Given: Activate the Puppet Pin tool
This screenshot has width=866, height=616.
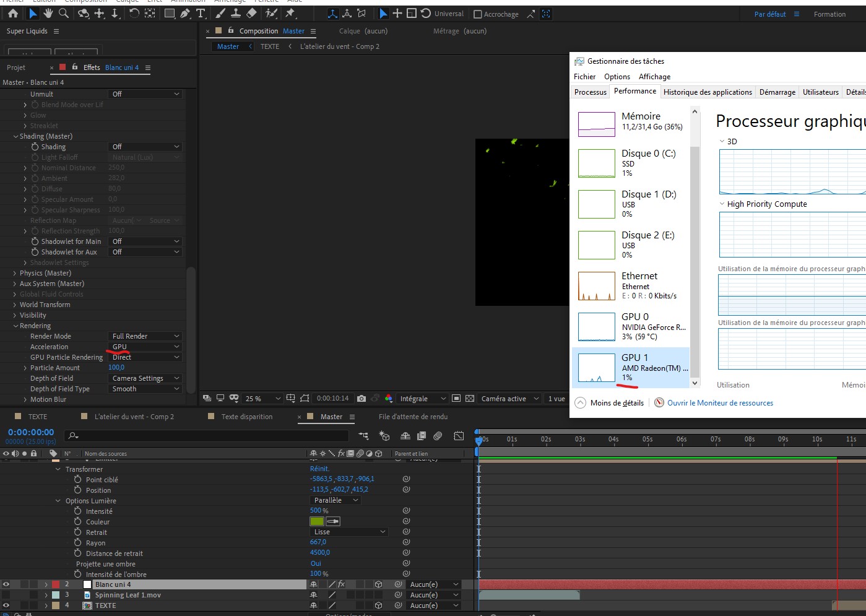Looking at the screenshot, I should 290,14.
